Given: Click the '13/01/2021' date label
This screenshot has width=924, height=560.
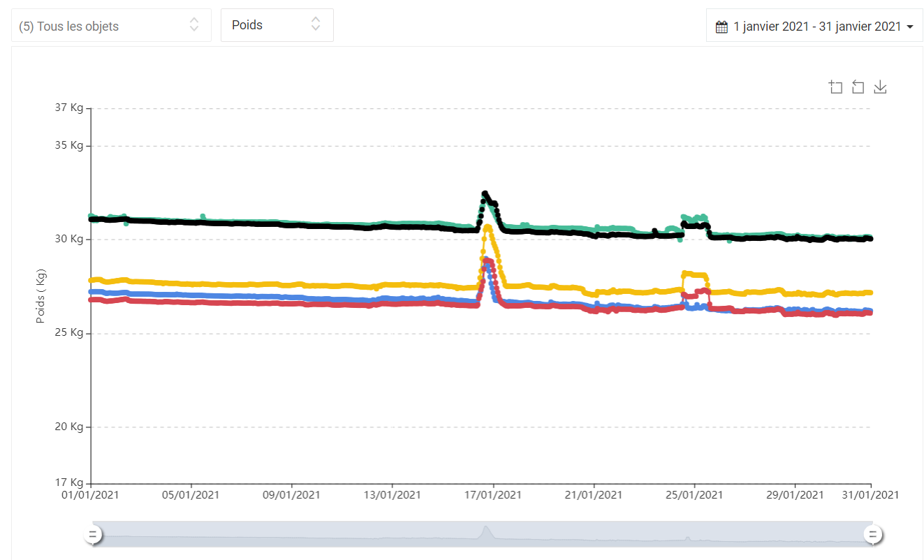Looking at the screenshot, I should [393, 494].
